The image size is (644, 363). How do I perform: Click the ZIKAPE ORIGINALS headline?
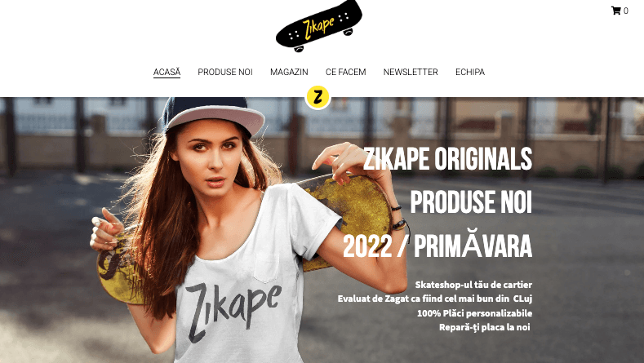447,158
